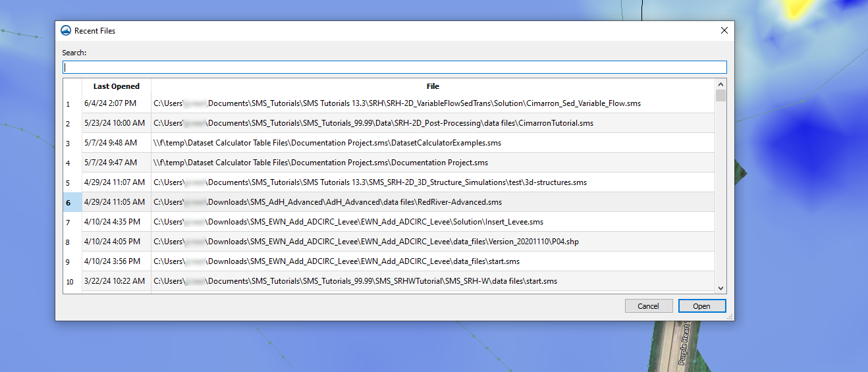868x372 pixels.
Task: Click the date 6/4/24 2:07 PM
Action: (x=111, y=103)
